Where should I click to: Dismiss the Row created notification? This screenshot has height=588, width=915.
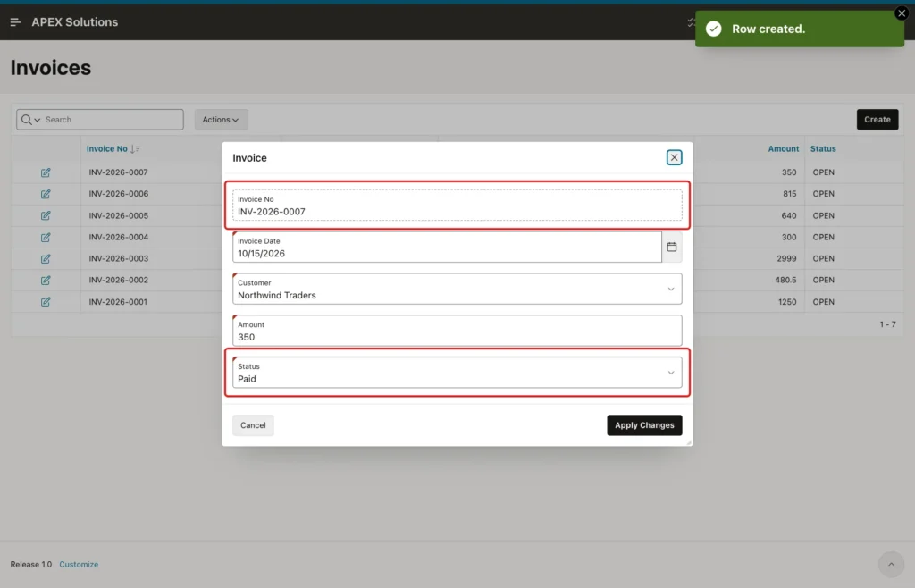(x=902, y=13)
